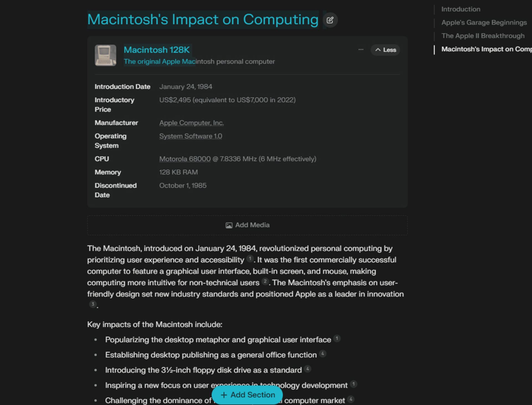532x405 pixels.
Task: Open citation 3 below 'leader in innovation'
Action: (93, 304)
